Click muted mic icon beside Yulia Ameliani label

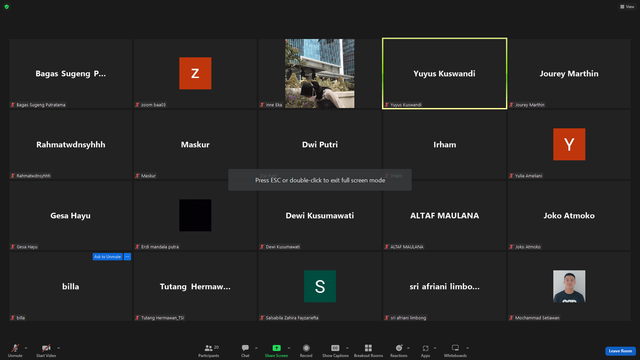tap(511, 176)
